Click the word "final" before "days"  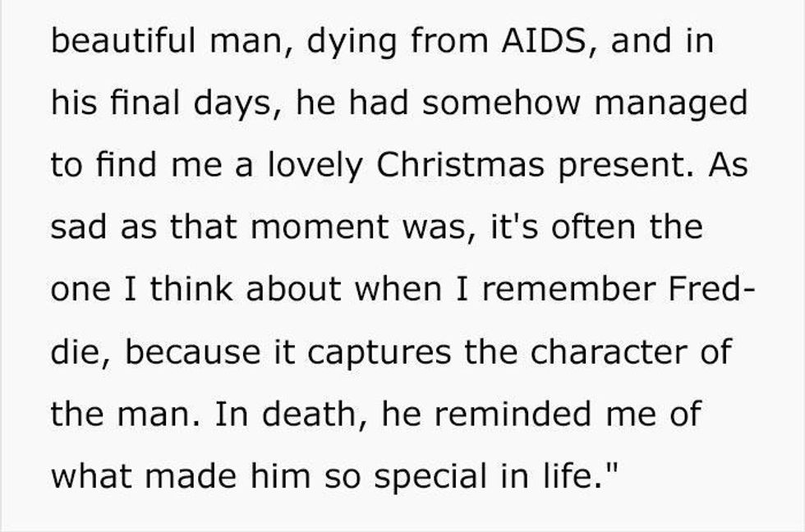point(145,103)
